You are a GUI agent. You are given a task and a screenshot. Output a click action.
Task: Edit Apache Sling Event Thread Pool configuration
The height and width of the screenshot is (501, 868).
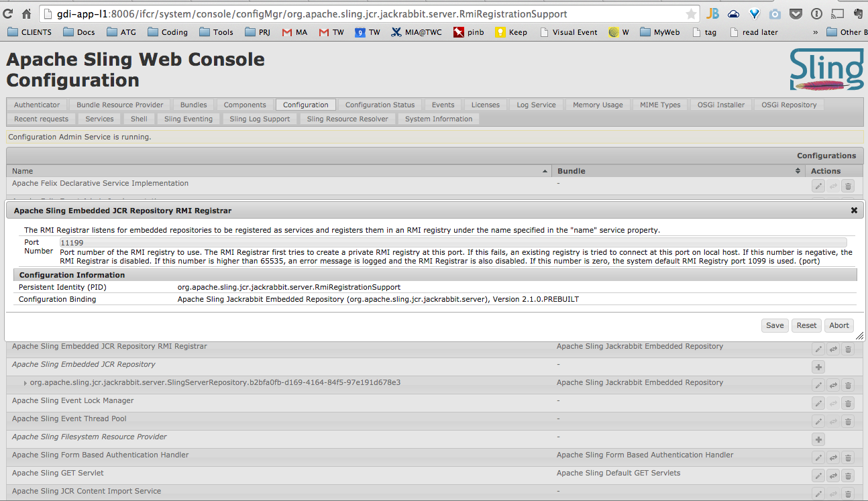click(818, 422)
